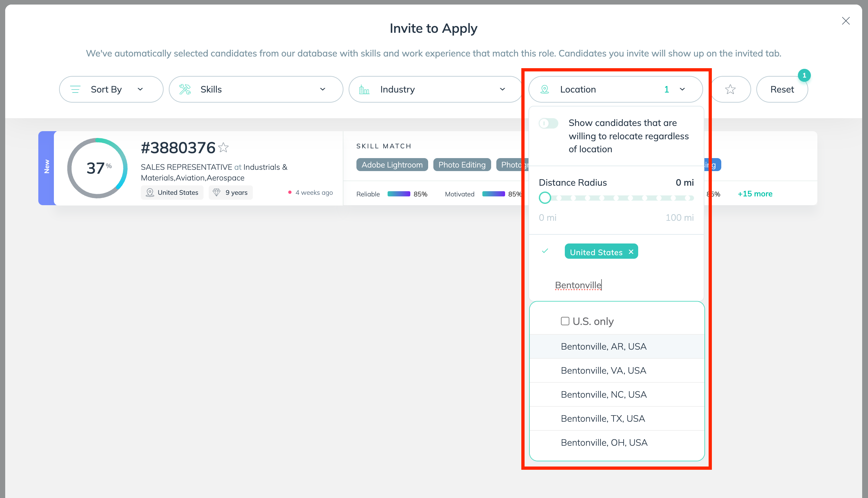Viewport: 868px width, 498px height.
Task: Click the Reset button
Action: pyautogui.click(x=782, y=89)
